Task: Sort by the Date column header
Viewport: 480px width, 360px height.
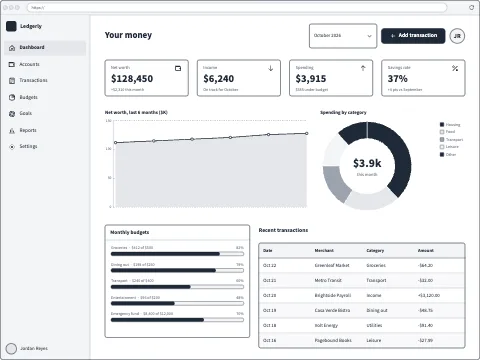Action: click(268, 250)
